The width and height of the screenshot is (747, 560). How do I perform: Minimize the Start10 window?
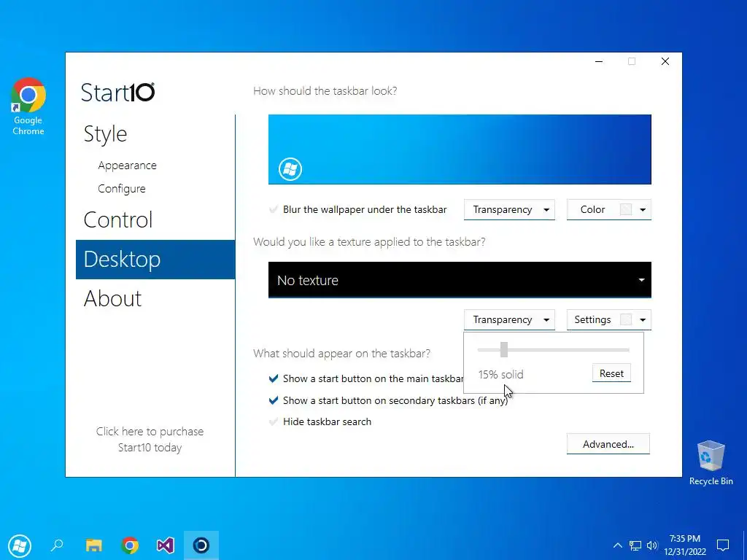[x=599, y=61]
